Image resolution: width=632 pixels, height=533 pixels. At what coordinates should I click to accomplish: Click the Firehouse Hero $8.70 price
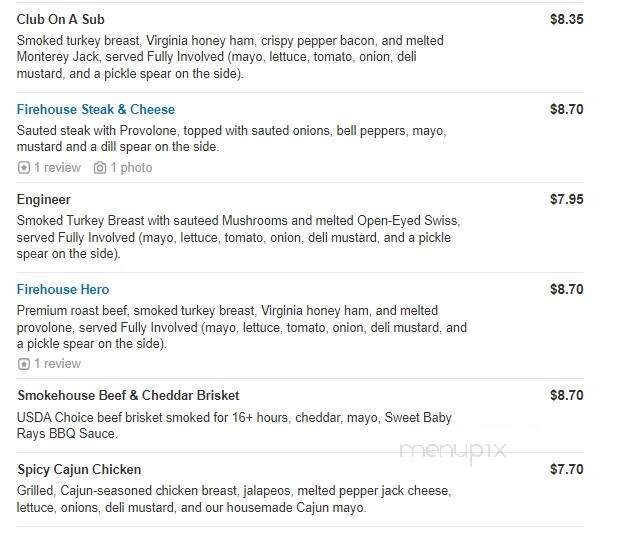pyautogui.click(x=567, y=289)
